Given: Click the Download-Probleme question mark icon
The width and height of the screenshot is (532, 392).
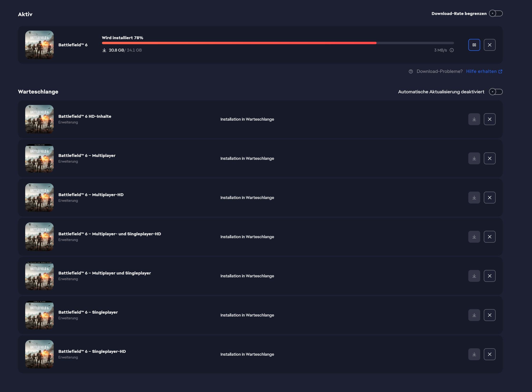Looking at the screenshot, I should coord(411,71).
